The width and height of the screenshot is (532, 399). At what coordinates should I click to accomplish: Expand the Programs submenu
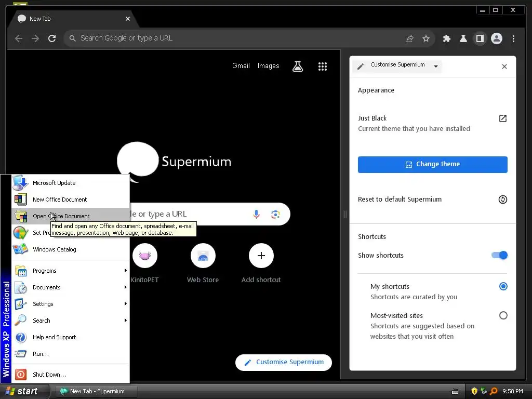(71, 271)
